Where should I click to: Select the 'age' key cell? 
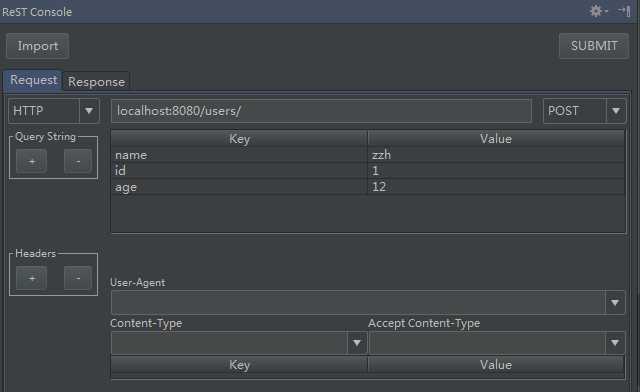tap(239, 187)
